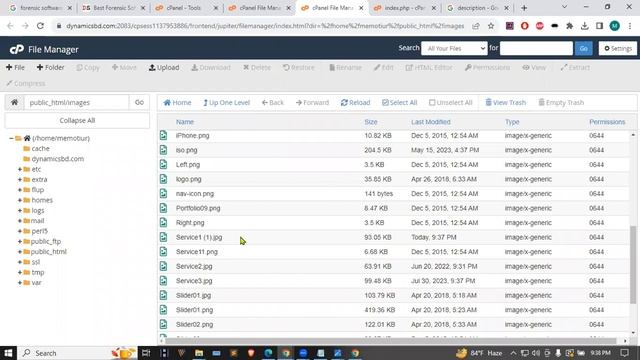
Task: Switch to the index.php browser tab
Action: pyautogui.click(x=405, y=8)
